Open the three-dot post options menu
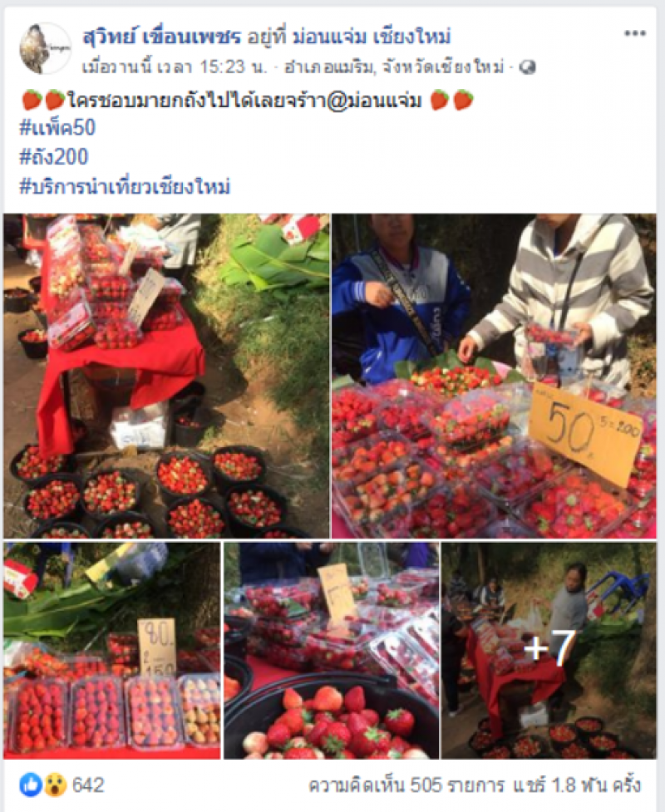Viewport: 665px width, 812px height. [634, 34]
